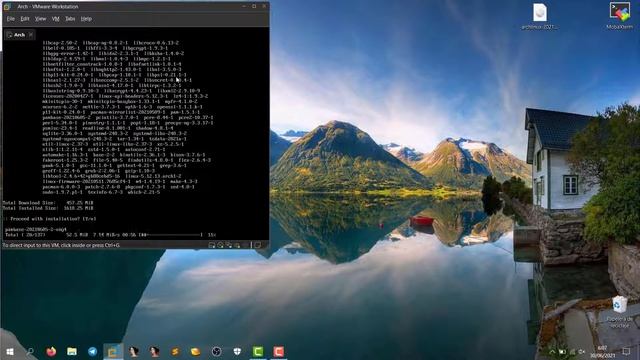The width and height of the screenshot is (640, 360).
Task: Click the 'Total Download Size' line
Action: point(48,202)
